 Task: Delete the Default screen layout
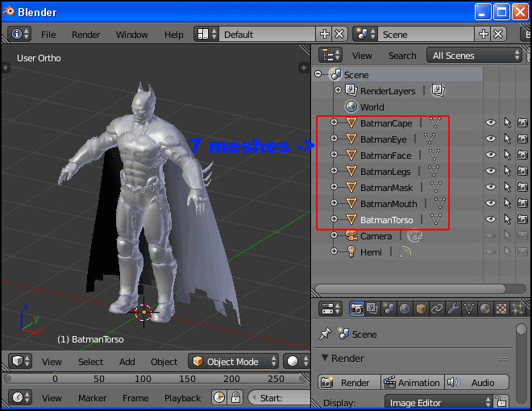(x=339, y=34)
